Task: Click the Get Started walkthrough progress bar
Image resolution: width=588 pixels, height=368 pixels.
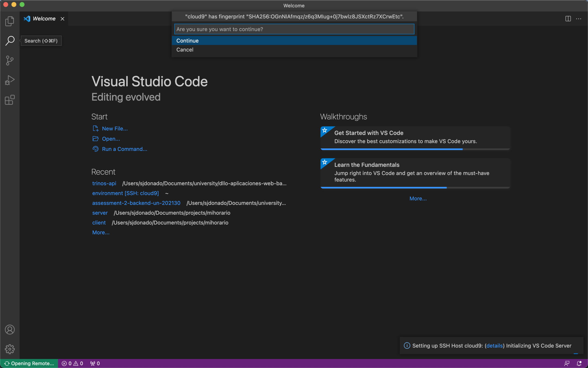Action: point(415,149)
